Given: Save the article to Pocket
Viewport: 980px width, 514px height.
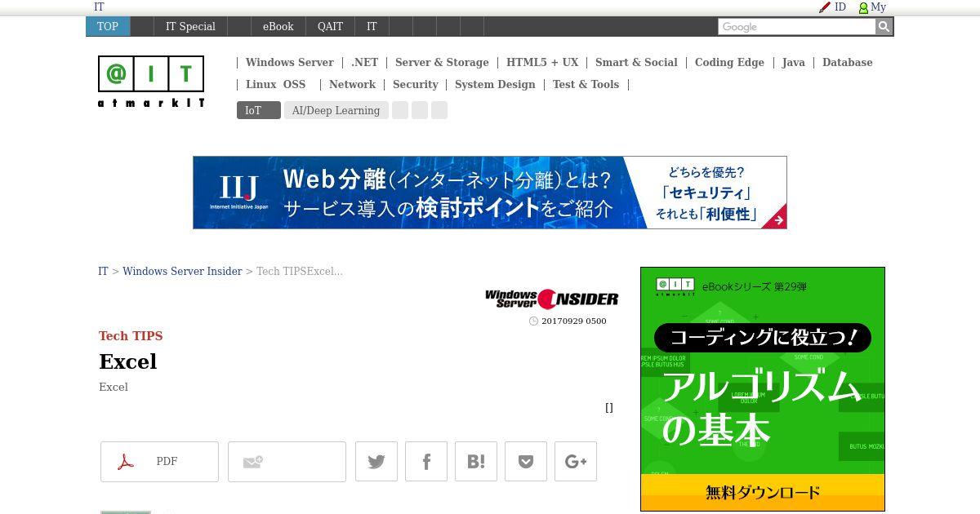Looking at the screenshot, I should pos(526,462).
